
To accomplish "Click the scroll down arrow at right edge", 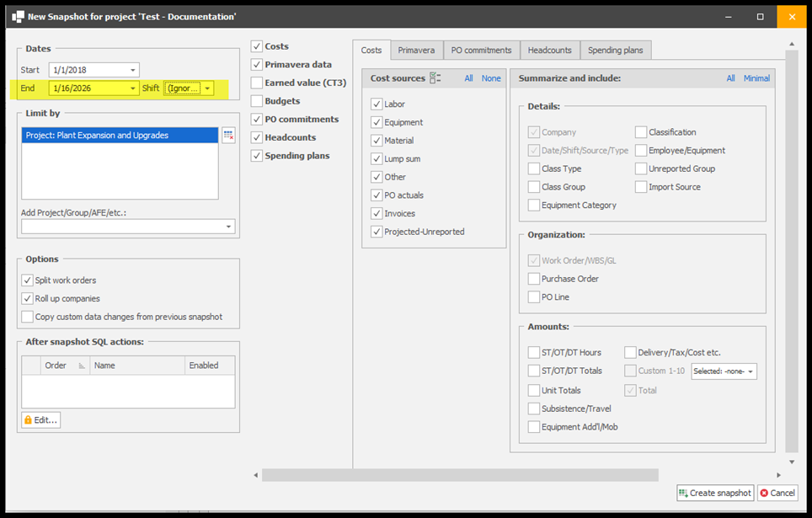I will click(x=791, y=462).
